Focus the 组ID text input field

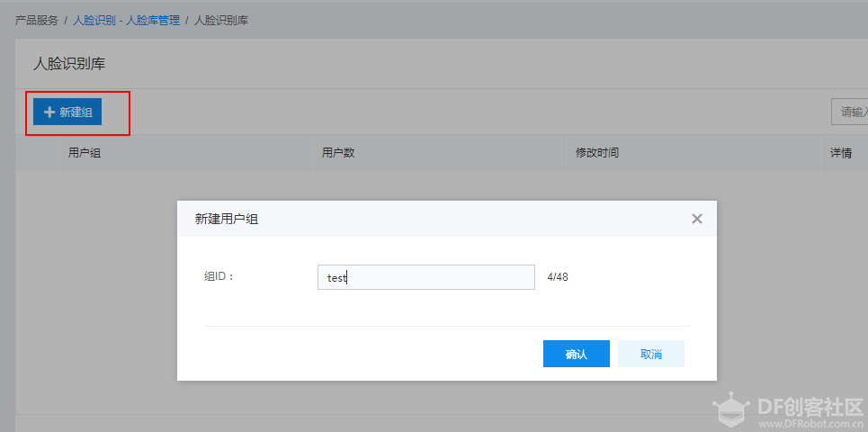pos(425,277)
